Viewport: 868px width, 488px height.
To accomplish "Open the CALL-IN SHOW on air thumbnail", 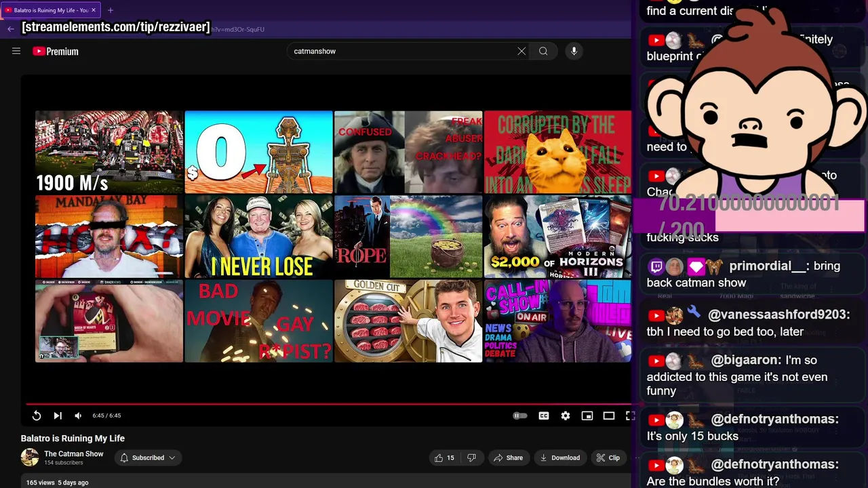I will (x=557, y=321).
